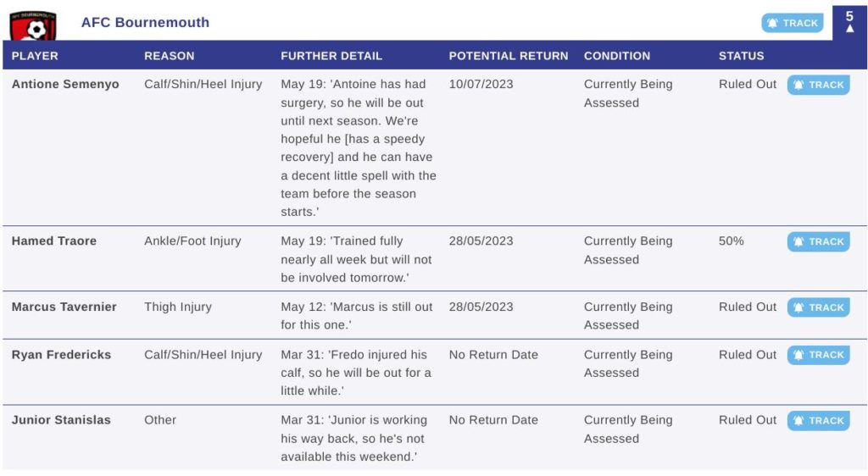The width and height of the screenshot is (868, 476).
Task: Open player Antione Semenyo's name
Action: (x=65, y=85)
